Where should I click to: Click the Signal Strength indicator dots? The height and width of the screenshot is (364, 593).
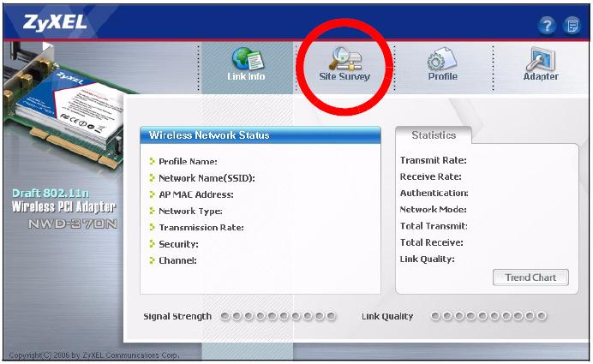coord(278,316)
